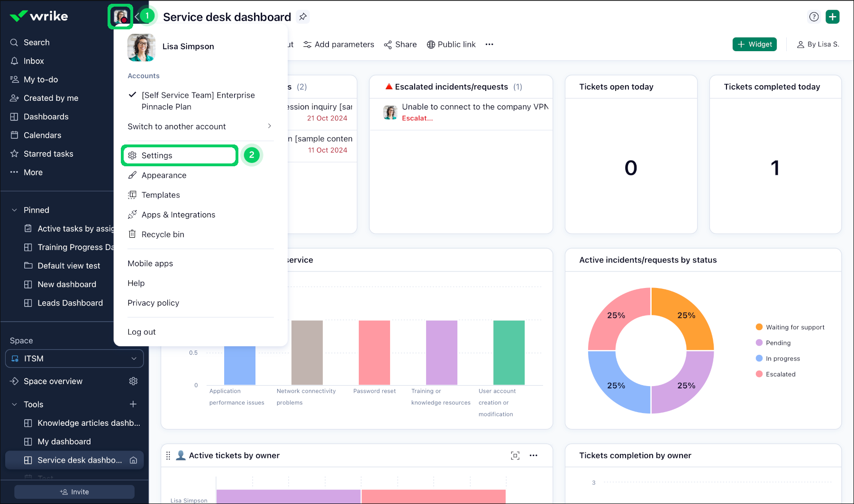Collapse the Pinned section
Viewport: 854px width, 504px height.
click(14, 210)
